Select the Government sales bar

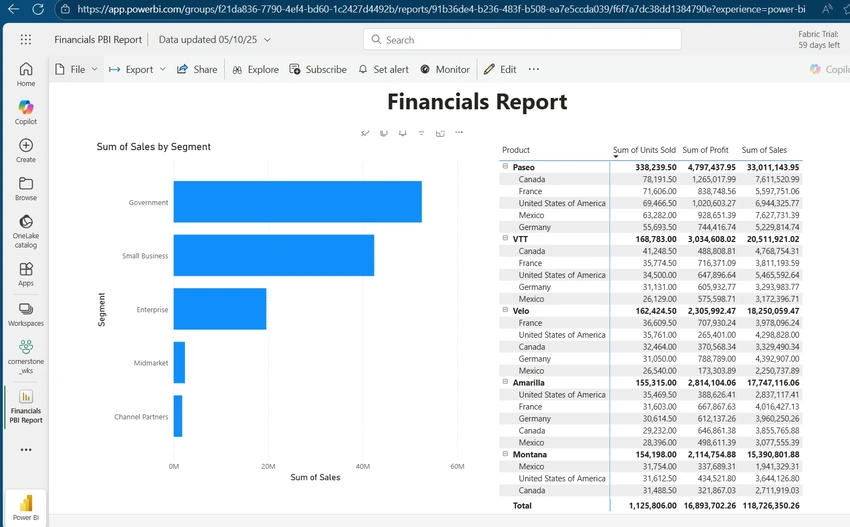(298, 202)
